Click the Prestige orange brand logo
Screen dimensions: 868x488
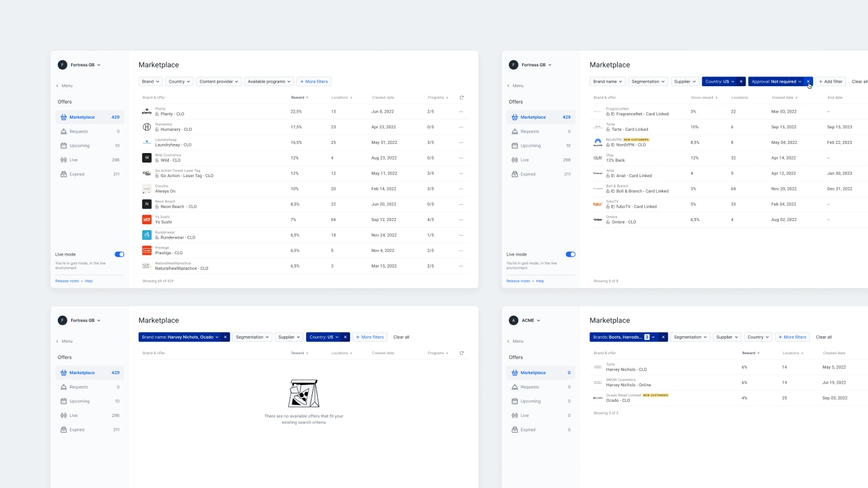[146, 251]
